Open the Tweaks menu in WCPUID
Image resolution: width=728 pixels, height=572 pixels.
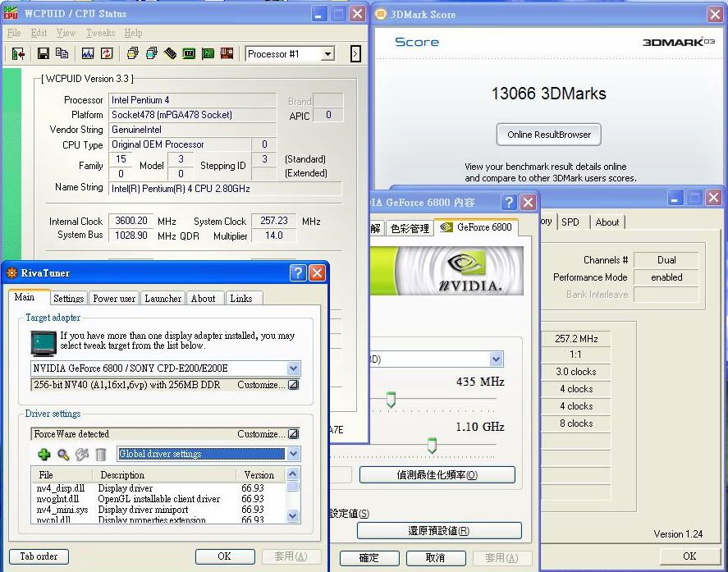point(100,33)
